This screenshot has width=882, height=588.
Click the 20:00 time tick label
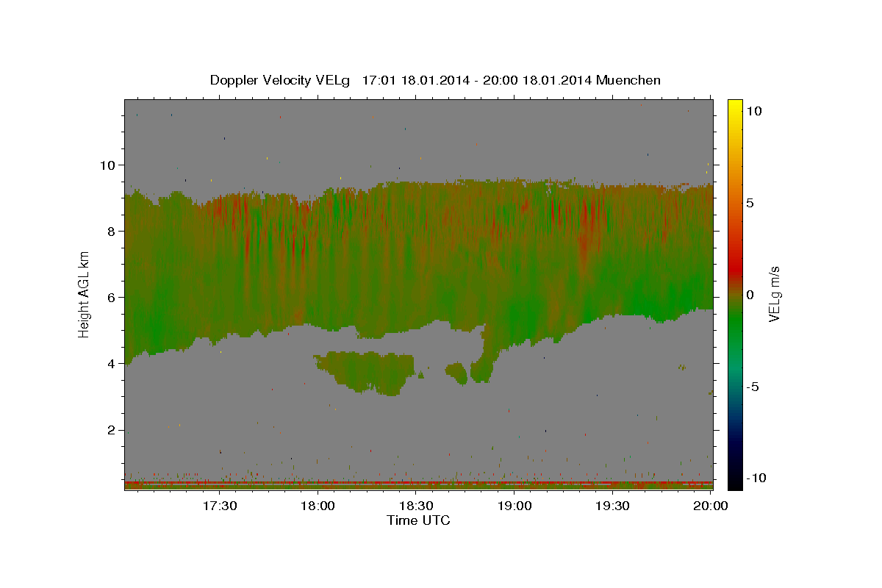pyautogui.click(x=710, y=506)
